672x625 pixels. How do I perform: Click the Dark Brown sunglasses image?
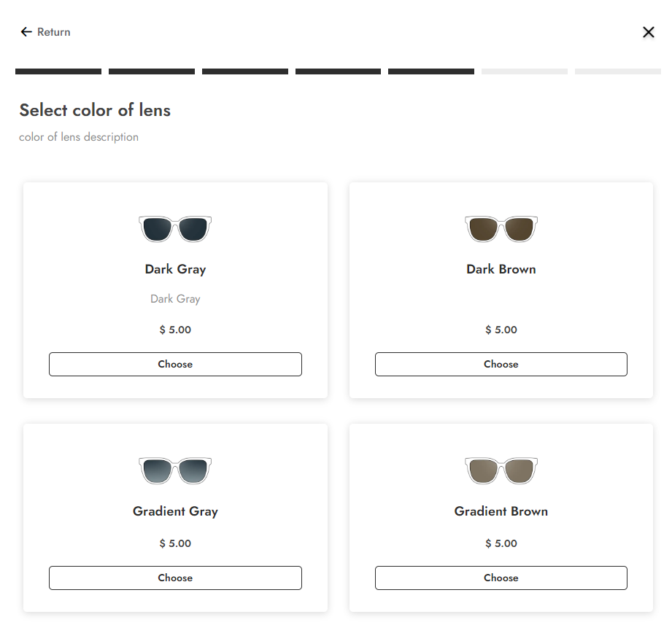pos(501,229)
